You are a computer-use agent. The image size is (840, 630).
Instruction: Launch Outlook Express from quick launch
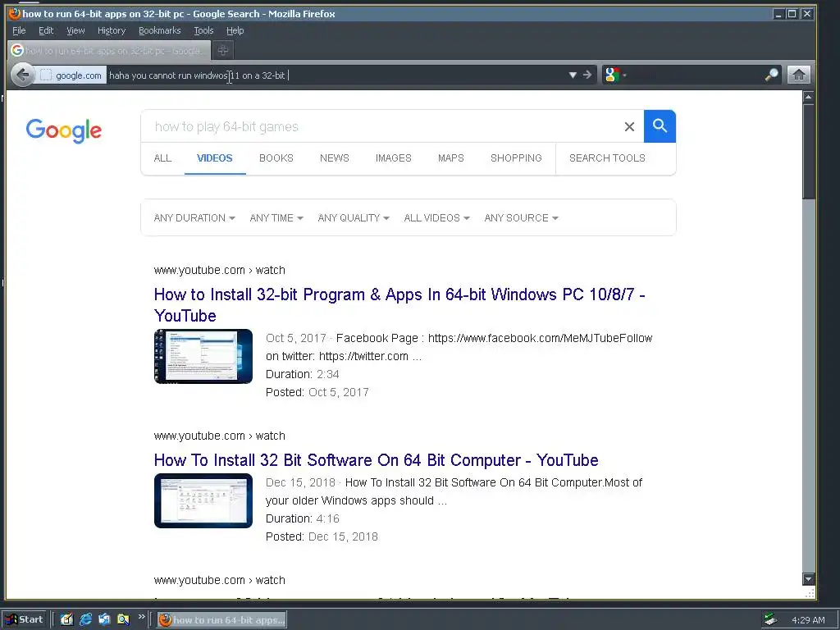pyautogui.click(x=104, y=620)
